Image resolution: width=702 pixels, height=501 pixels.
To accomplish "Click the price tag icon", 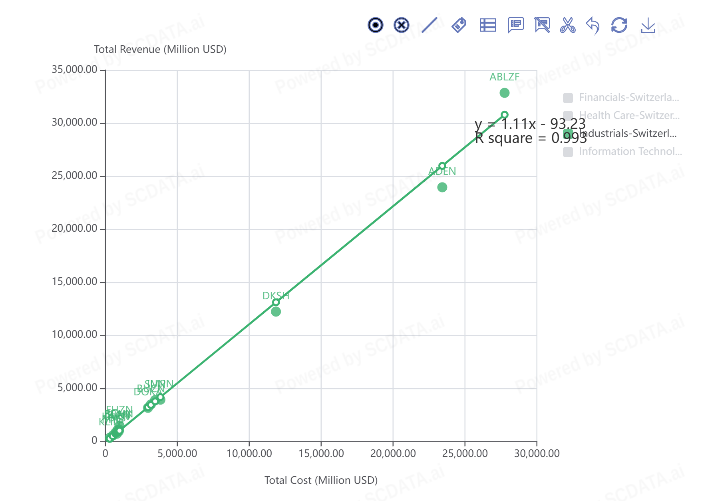I will point(459,25).
